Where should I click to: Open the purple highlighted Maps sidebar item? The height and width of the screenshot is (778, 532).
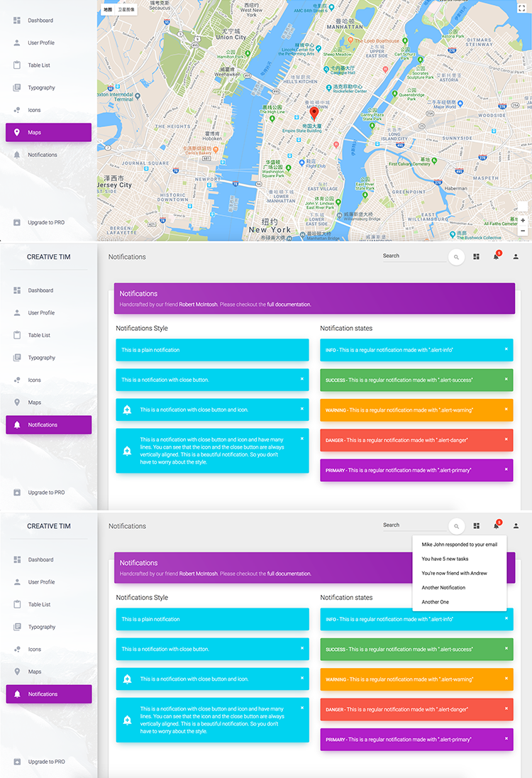(x=48, y=133)
